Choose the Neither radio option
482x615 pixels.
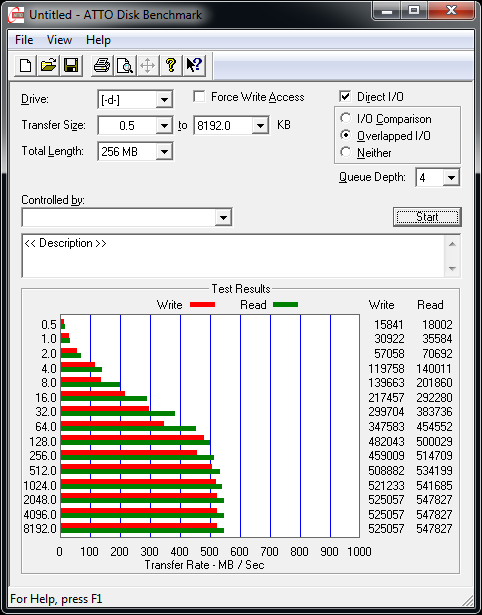(x=346, y=152)
